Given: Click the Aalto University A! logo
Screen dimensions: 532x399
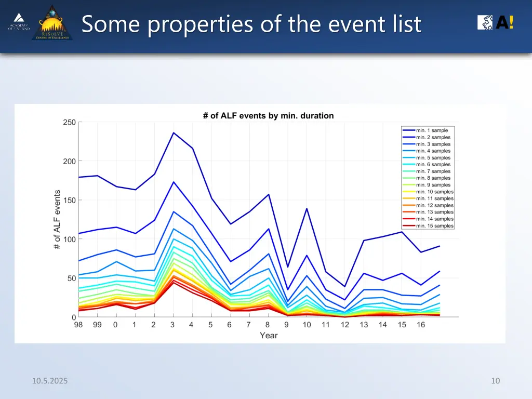Looking at the screenshot, I should (x=504, y=22).
